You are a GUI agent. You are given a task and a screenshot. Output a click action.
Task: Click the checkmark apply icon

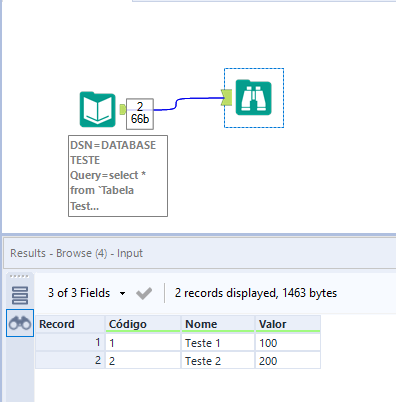pyautogui.click(x=144, y=293)
